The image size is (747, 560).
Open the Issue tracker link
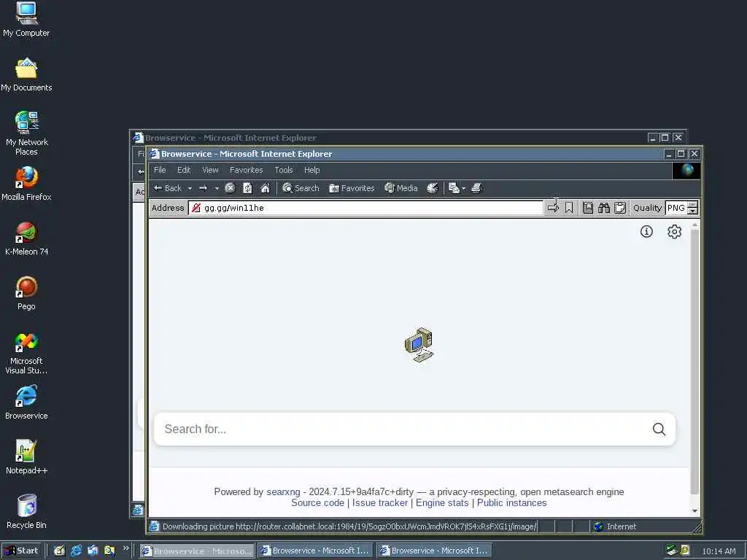379,503
